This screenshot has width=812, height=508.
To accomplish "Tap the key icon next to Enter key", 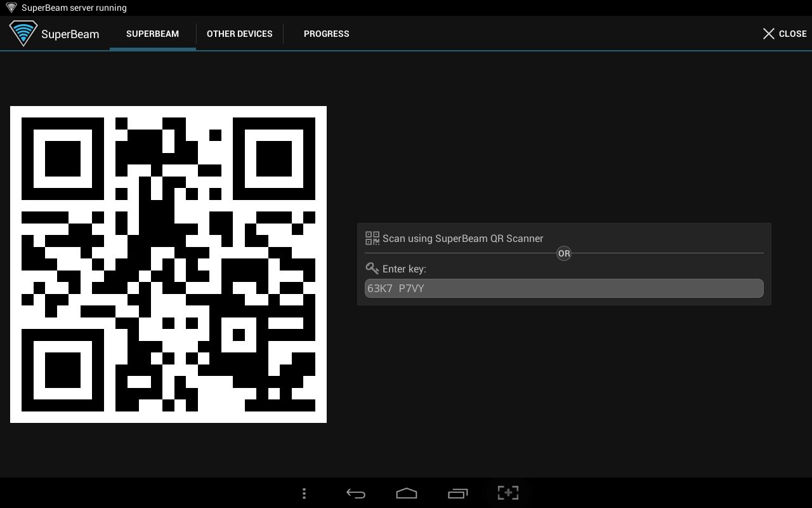I will click(x=372, y=269).
